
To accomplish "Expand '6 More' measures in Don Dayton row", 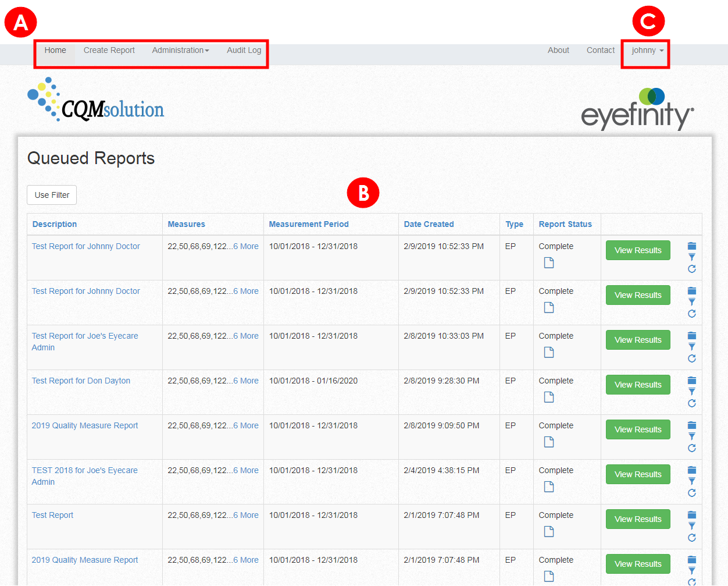I will (245, 381).
